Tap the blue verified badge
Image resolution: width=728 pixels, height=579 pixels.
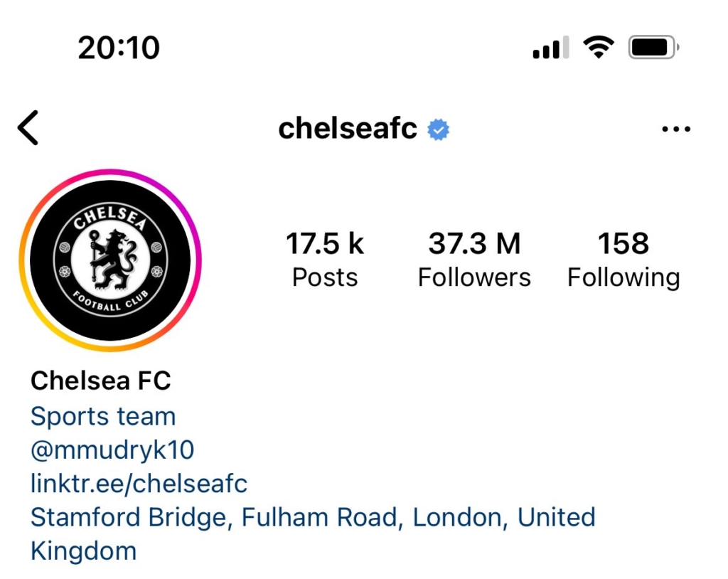(438, 129)
